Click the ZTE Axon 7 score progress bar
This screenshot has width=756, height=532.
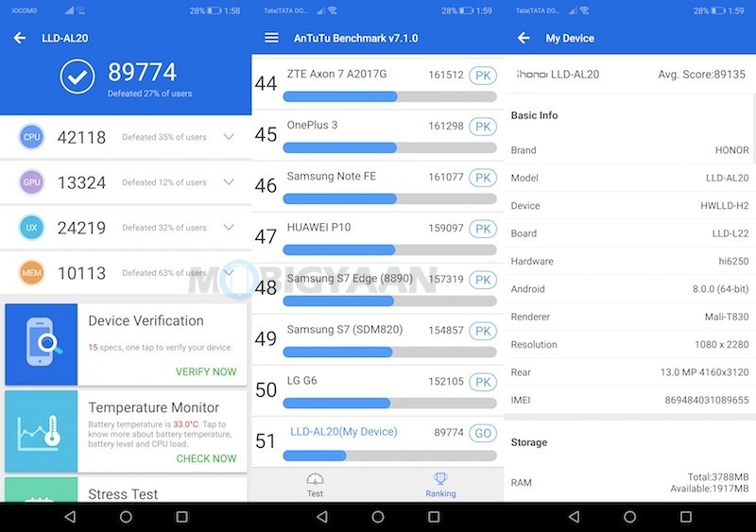coord(390,97)
